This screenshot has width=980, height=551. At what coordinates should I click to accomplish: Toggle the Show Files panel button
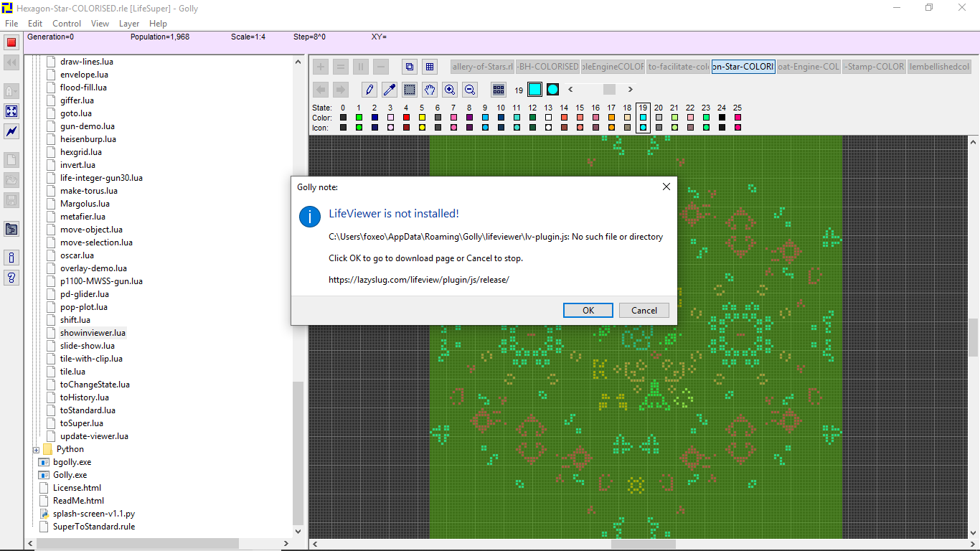coord(11,229)
